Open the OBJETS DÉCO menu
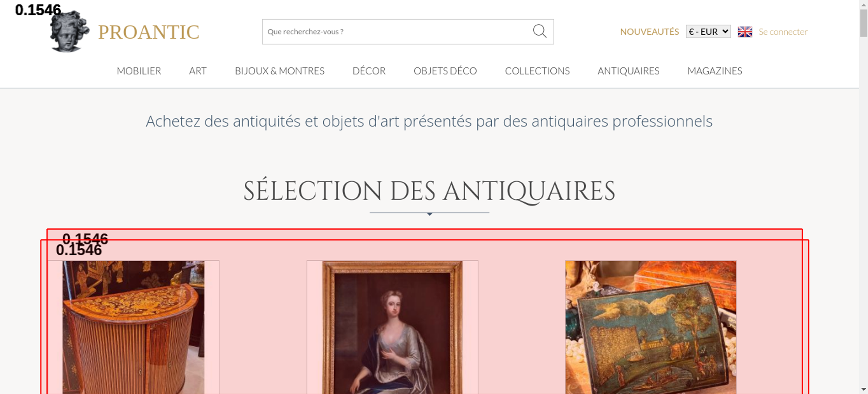 [x=445, y=71]
